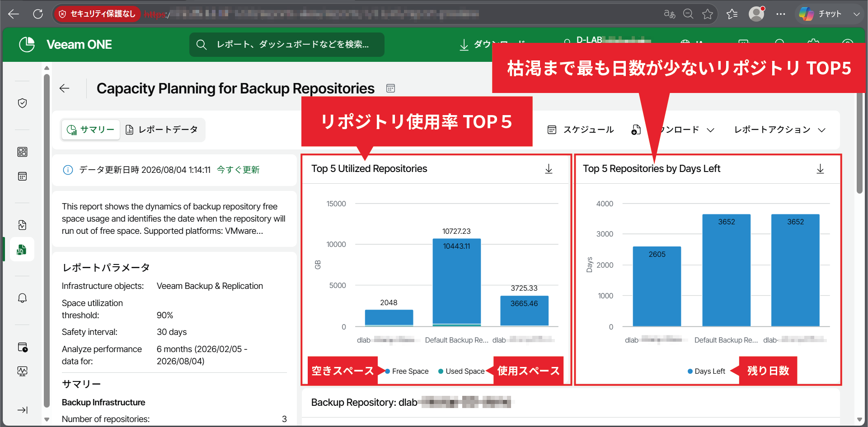
Task: Click the 3725.33 value label
Action: (524, 288)
